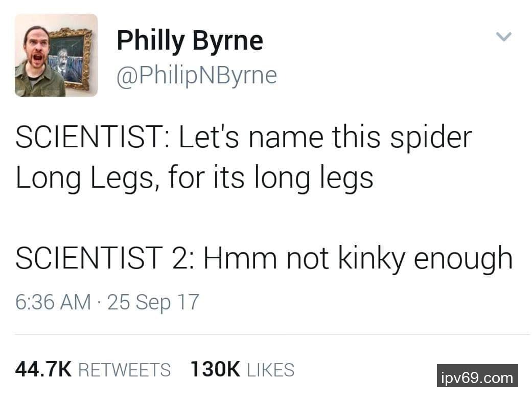The image size is (532, 401).
Task: Click the 44.7K retweet count number
Action: coord(43,369)
